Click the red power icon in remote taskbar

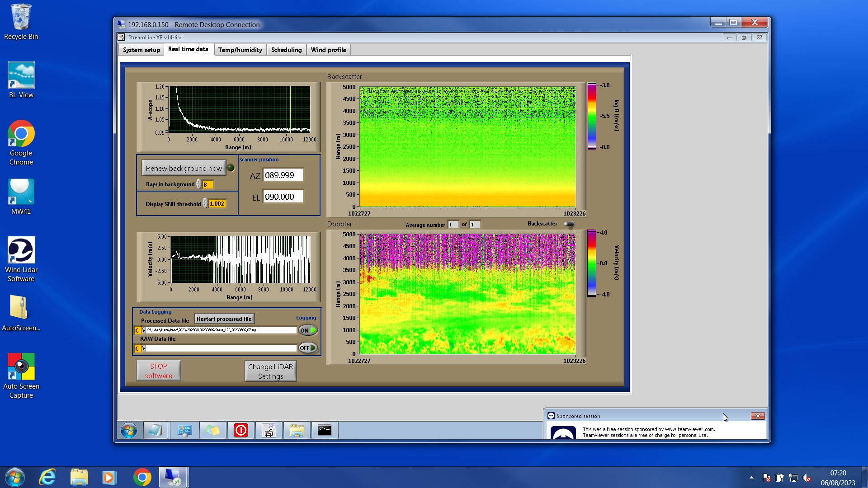click(241, 430)
